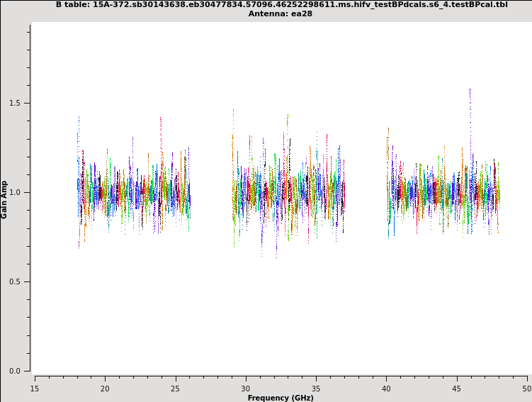The image size is (532, 402).
Task: Select the 0.0 y-axis tick label
Action: point(14,371)
